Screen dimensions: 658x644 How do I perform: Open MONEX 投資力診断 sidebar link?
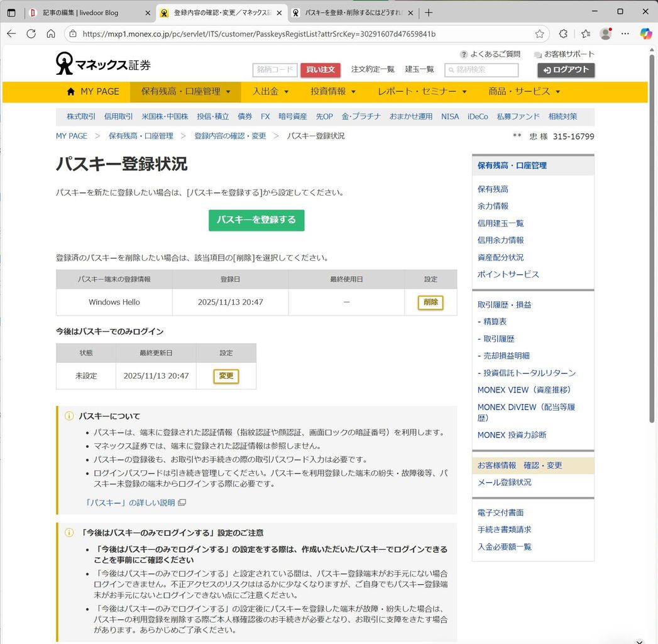[x=512, y=435]
